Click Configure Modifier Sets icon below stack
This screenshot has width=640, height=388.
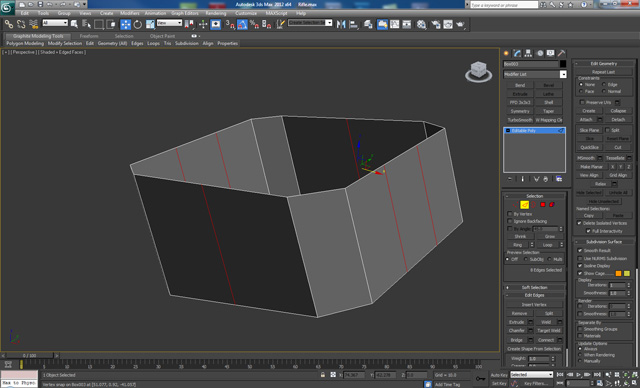(x=559, y=179)
